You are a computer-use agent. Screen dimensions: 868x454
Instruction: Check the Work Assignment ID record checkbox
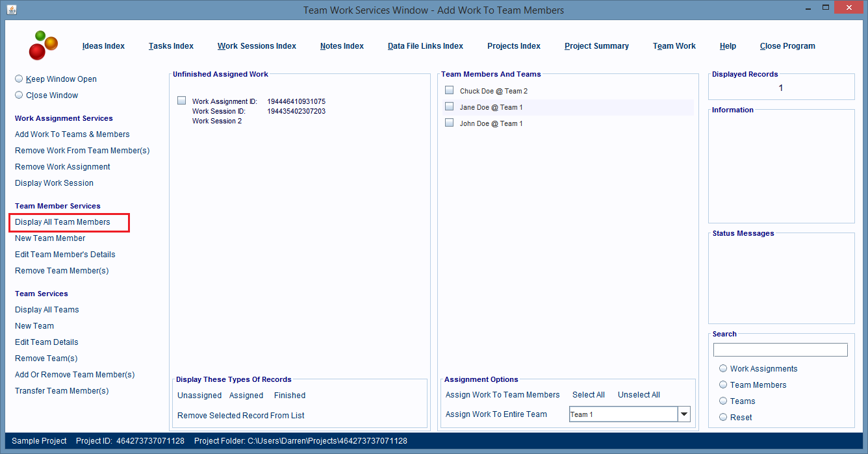coord(182,101)
